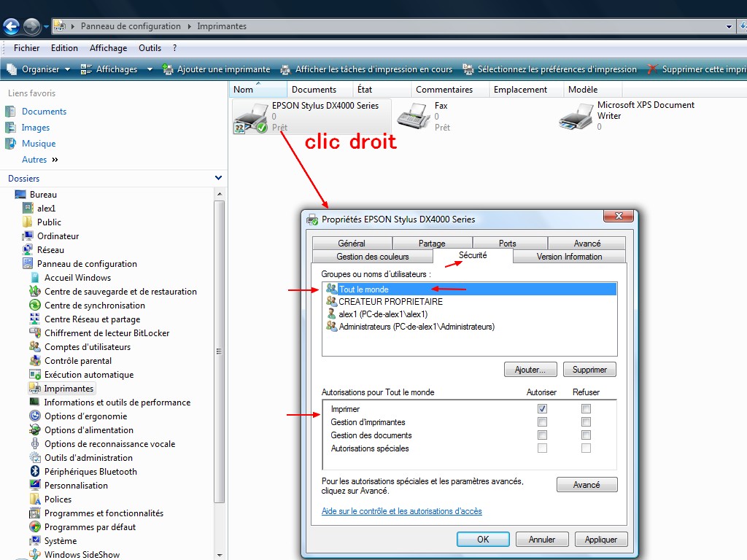Switch to the Ports tab
The image size is (747, 560).
pyautogui.click(x=508, y=244)
